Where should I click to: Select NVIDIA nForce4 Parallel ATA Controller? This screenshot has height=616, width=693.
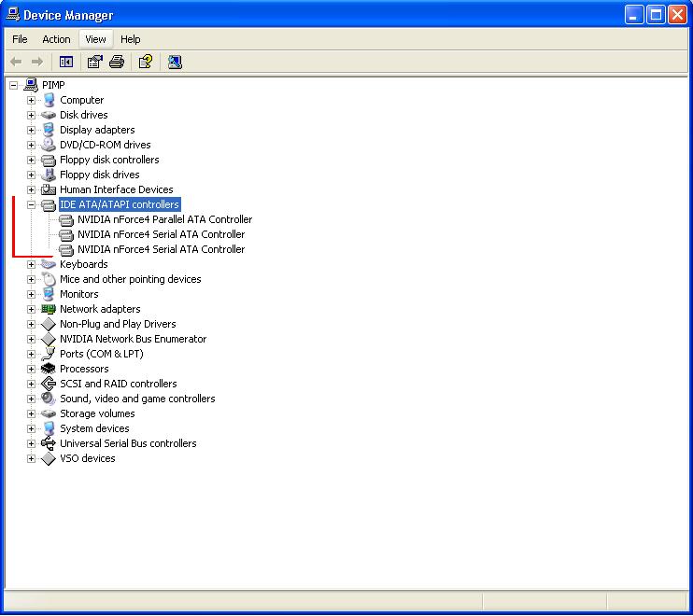[x=165, y=219]
